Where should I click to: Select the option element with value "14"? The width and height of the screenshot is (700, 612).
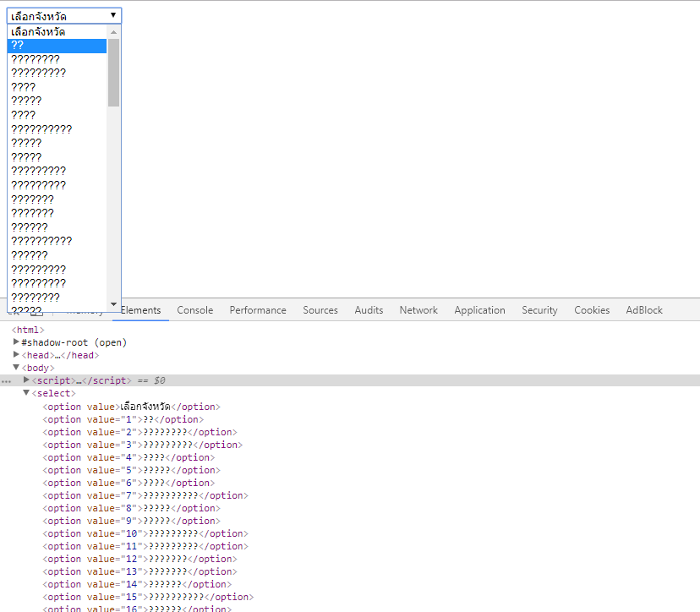click(137, 584)
